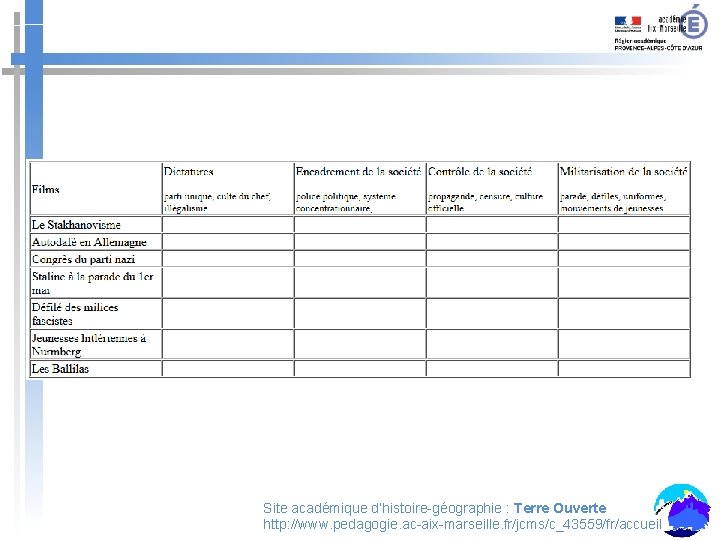Click the 'Congrès du parti nazi' row
The height and width of the screenshot is (540, 720).
coord(84,259)
